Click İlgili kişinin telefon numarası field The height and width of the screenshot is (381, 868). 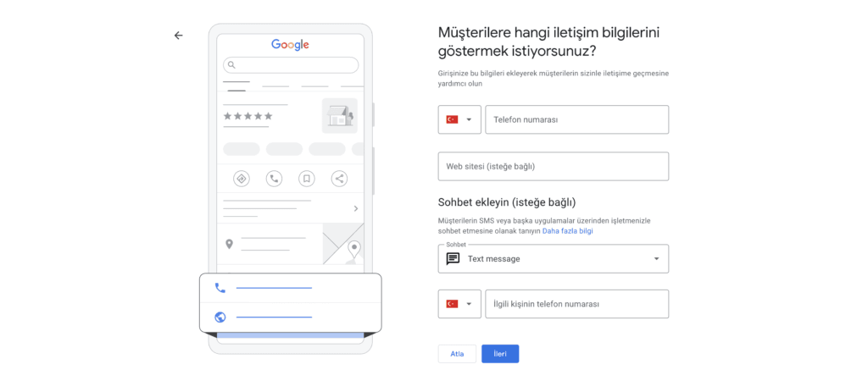(x=576, y=304)
